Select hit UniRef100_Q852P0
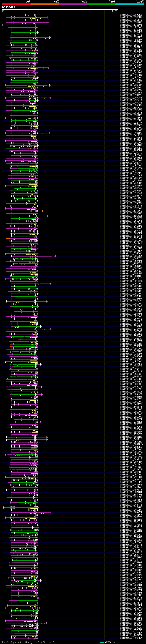 coord(131,48)
